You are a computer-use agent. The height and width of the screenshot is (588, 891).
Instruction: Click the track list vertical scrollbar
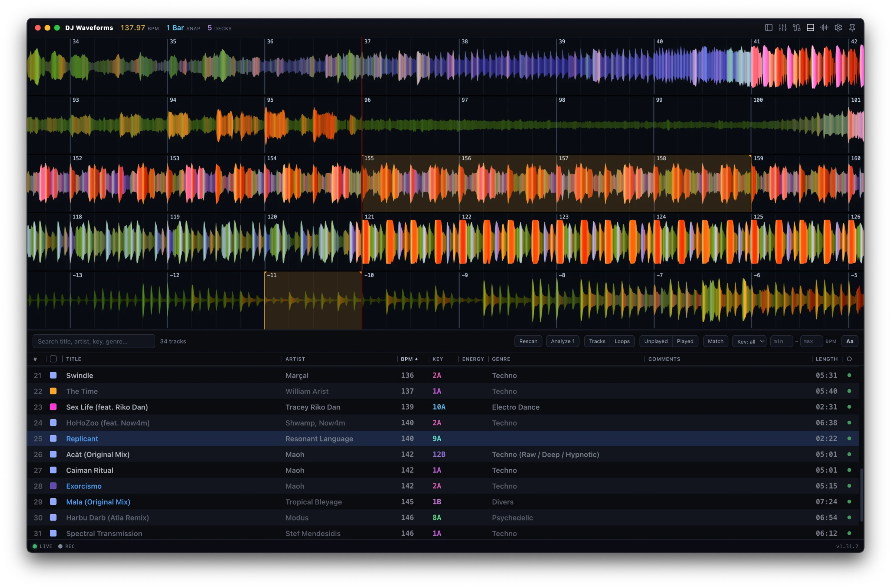[861, 495]
